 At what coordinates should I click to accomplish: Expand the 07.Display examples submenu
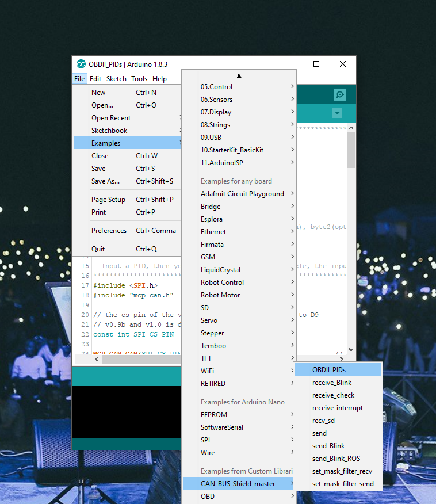(x=239, y=112)
